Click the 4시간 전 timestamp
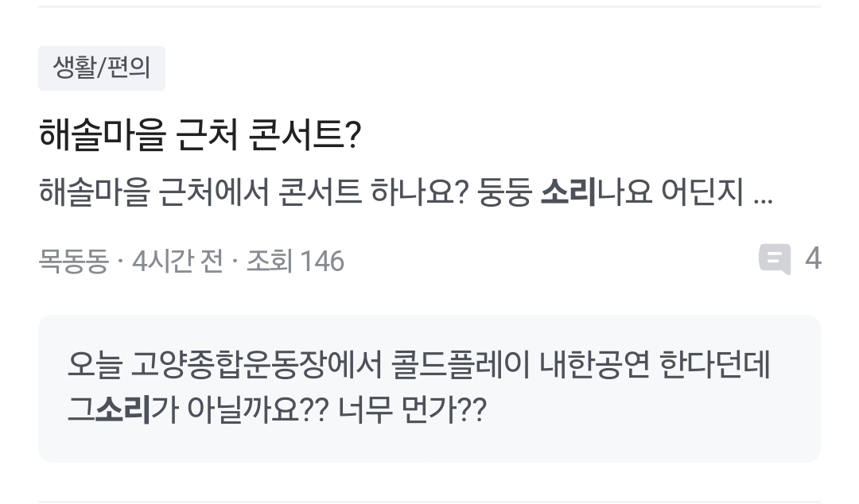The width and height of the screenshot is (859, 504). coord(177,261)
